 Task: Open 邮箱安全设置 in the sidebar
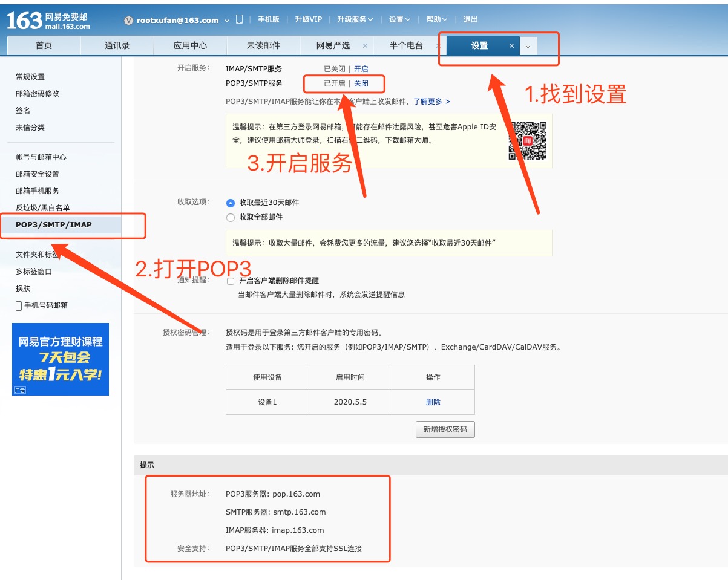coord(38,174)
